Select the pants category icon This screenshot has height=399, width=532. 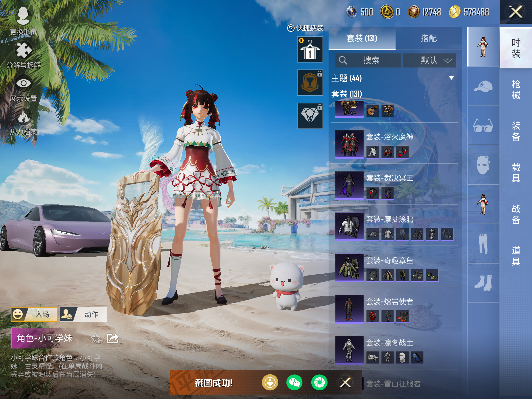pyautogui.click(x=483, y=244)
